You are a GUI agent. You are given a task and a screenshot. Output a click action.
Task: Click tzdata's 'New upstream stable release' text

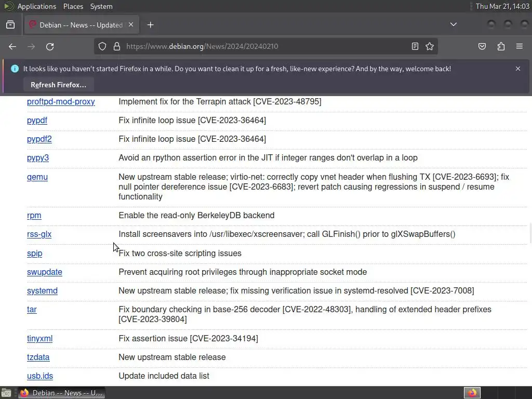(x=172, y=357)
